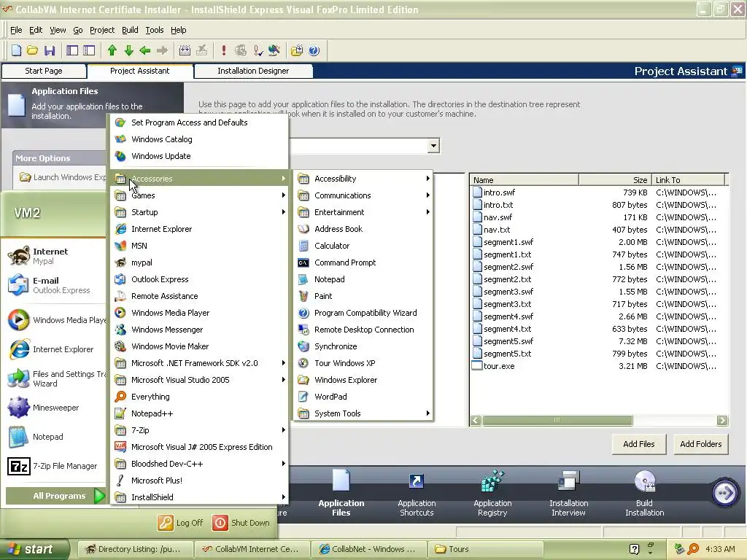Click the Name column header
Image resolution: width=747 pixels, height=560 pixels.
point(524,180)
